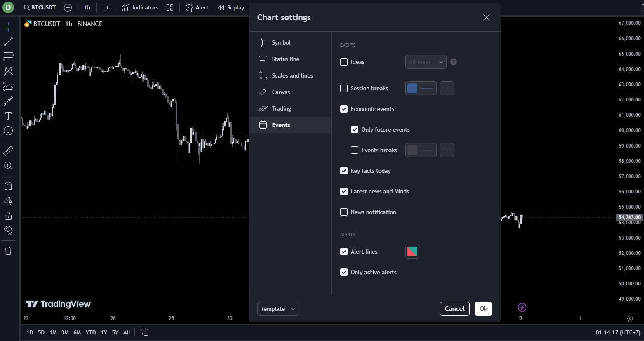This screenshot has height=341, width=644.
Task: Open Symbol settings tab
Action: click(x=290, y=42)
